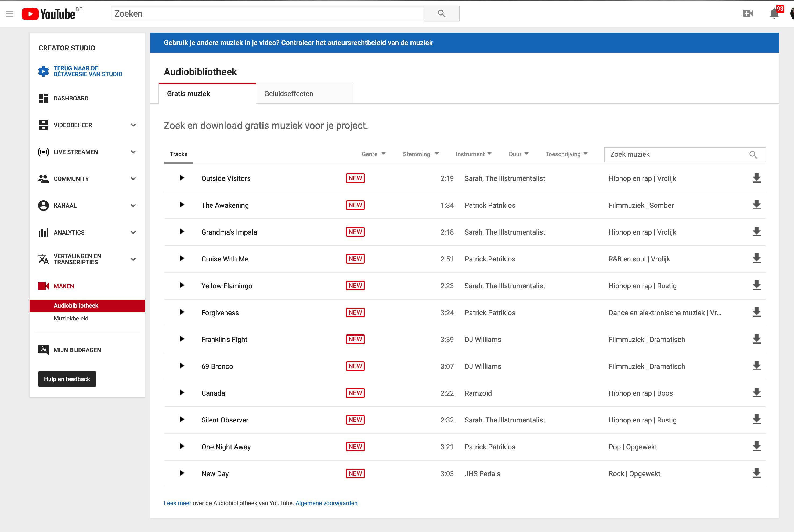Expand the Videobeheer sidebar section
The image size is (794, 532).
[x=133, y=125]
